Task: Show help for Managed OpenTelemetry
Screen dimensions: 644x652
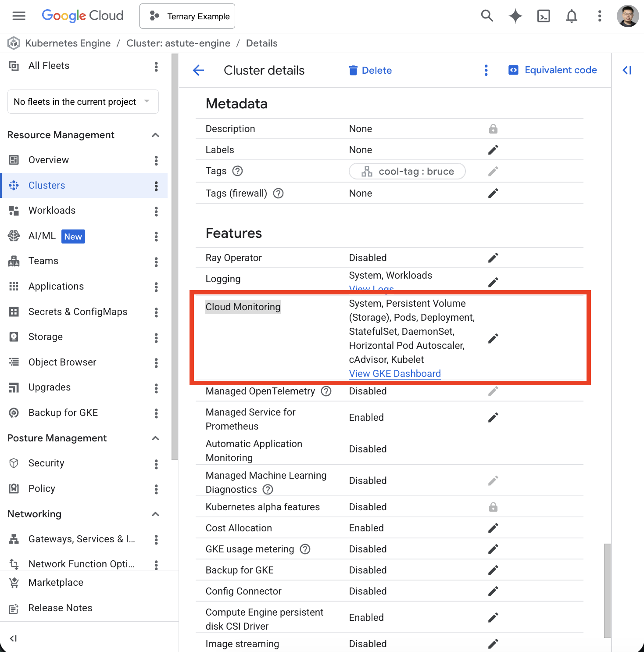Action: click(326, 391)
